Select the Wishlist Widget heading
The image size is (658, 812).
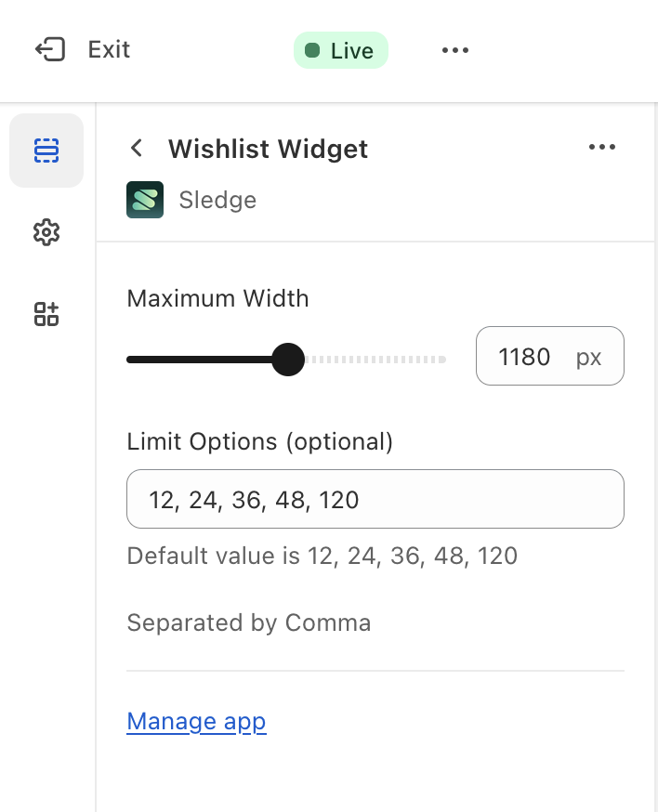pyautogui.click(x=268, y=149)
